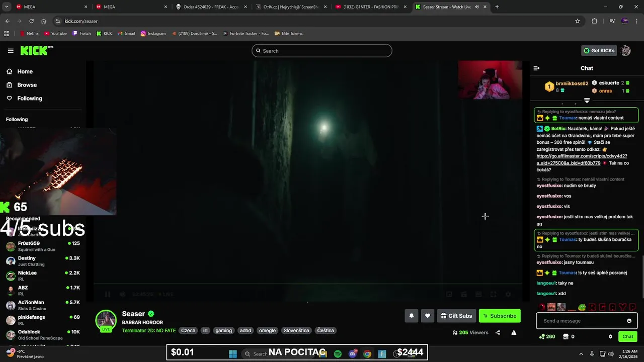Bookmark this tab with star icon
Screen dimensions: 644x362
(578, 21)
